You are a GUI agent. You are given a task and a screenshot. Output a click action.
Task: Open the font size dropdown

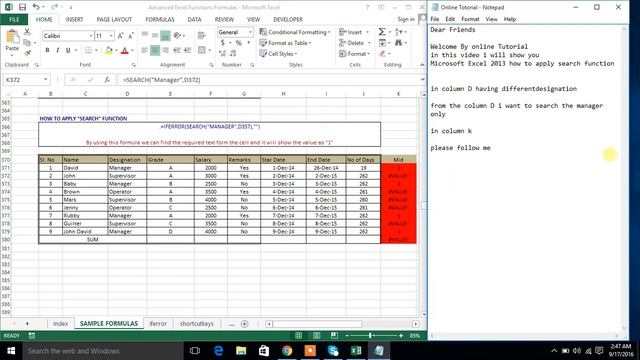click(111, 36)
